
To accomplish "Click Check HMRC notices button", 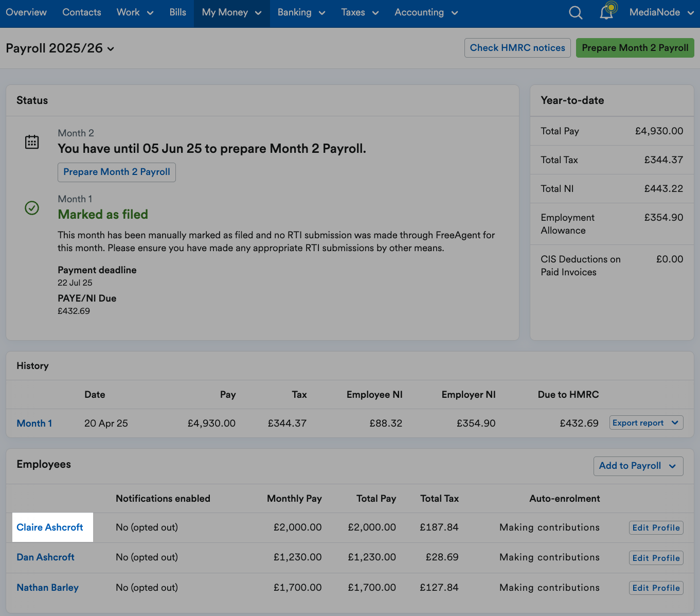I will 517,48.
